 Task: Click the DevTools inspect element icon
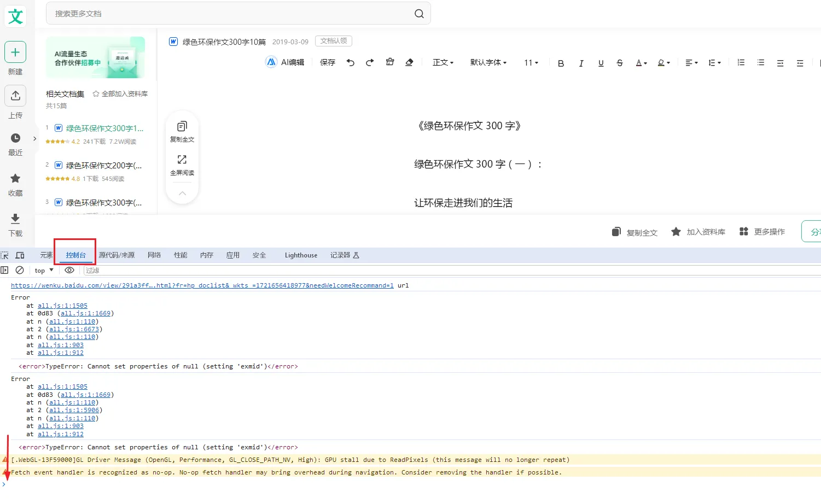click(5, 255)
